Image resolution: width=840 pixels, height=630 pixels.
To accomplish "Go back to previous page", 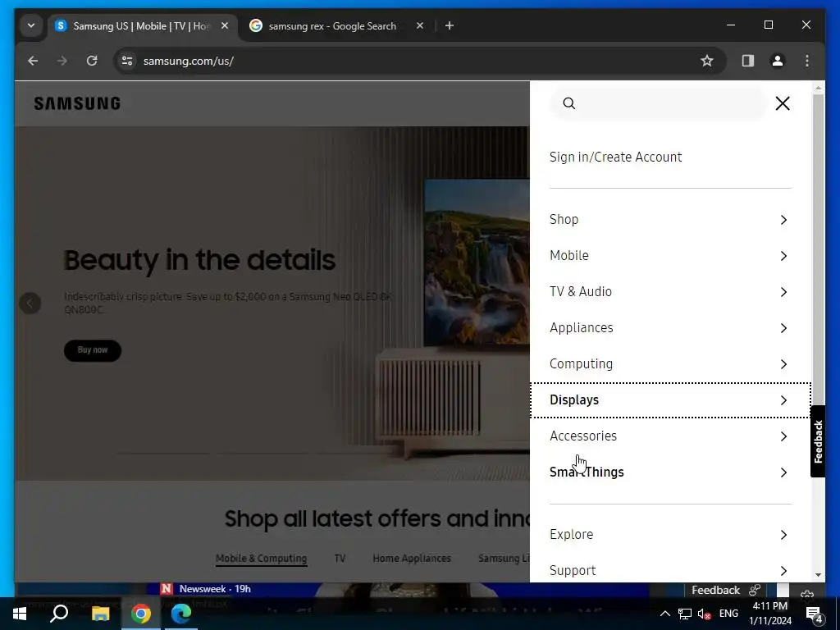I will click(x=33, y=61).
